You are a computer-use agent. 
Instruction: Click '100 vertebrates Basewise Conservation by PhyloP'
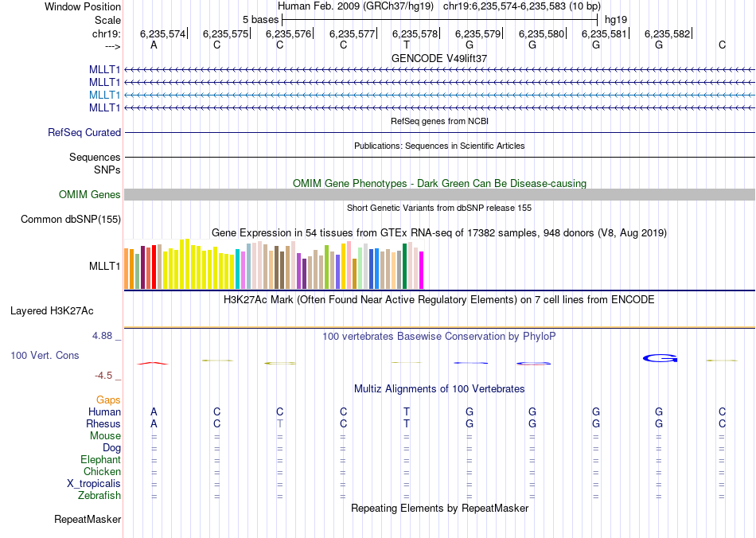point(439,337)
